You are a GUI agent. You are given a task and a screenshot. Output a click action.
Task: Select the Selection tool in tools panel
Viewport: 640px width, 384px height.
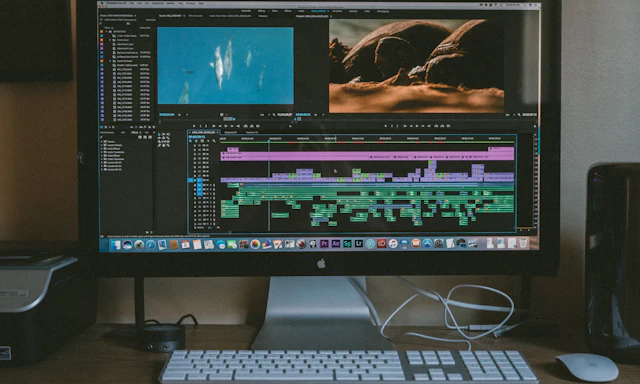tap(159, 134)
